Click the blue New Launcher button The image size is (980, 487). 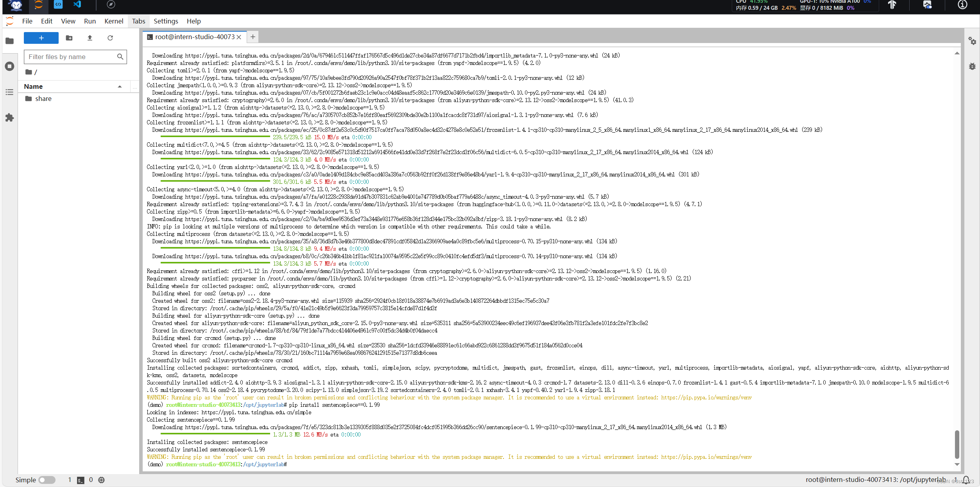(41, 38)
